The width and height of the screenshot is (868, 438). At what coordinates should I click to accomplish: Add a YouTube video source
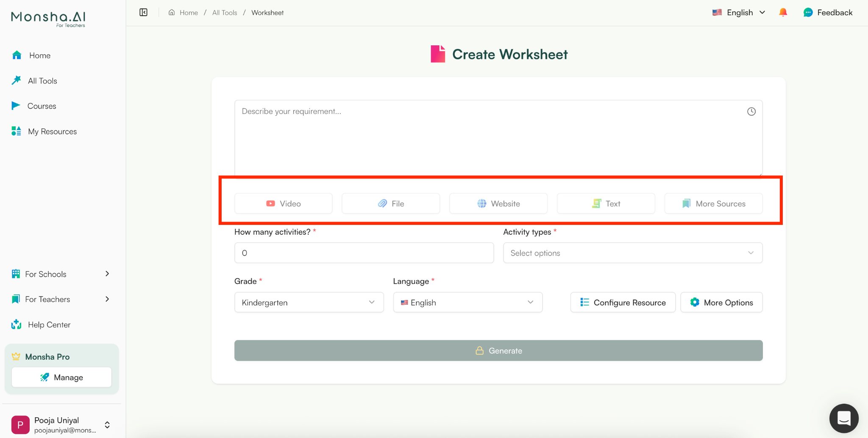click(283, 203)
